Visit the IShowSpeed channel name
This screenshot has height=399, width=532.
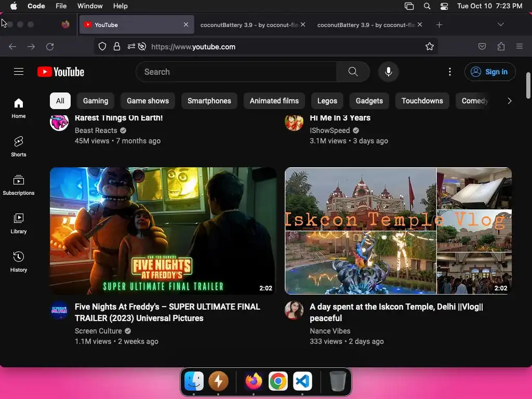pos(330,130)
